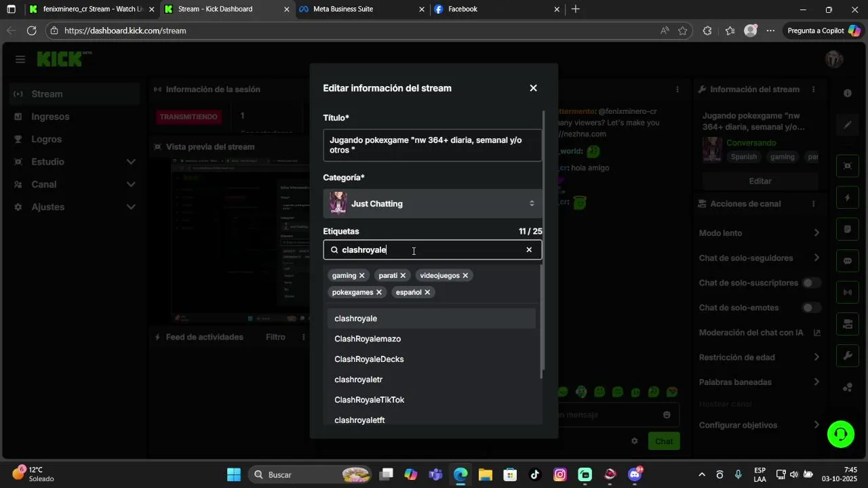This screenshot has height=488, width=868.
Task: Refresh the browser page
Action: tap(31, 30)
